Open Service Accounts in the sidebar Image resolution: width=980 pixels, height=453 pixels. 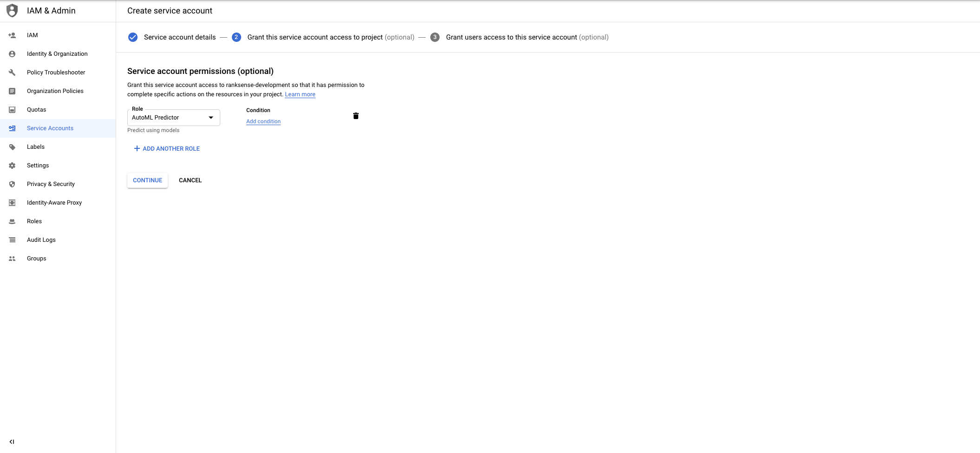click(50, 128)
